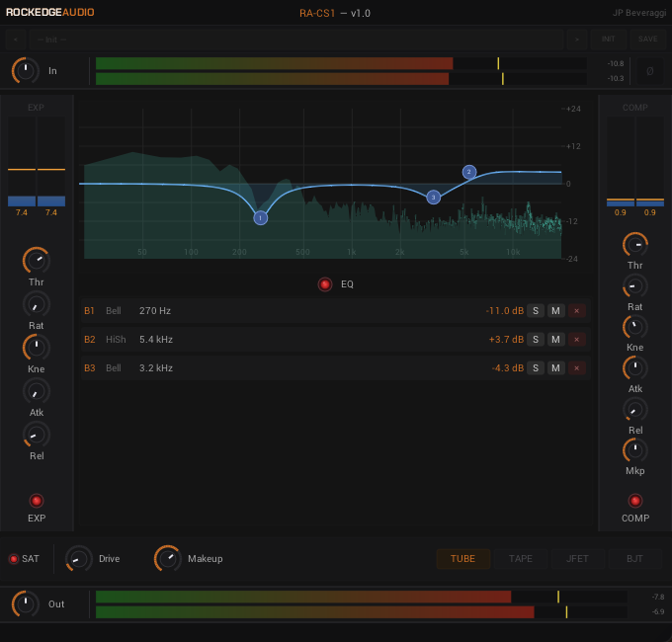Screen dimensions: 672x642
Task: Select the TUBE saturation mode
Action: (x=462, y=559)
